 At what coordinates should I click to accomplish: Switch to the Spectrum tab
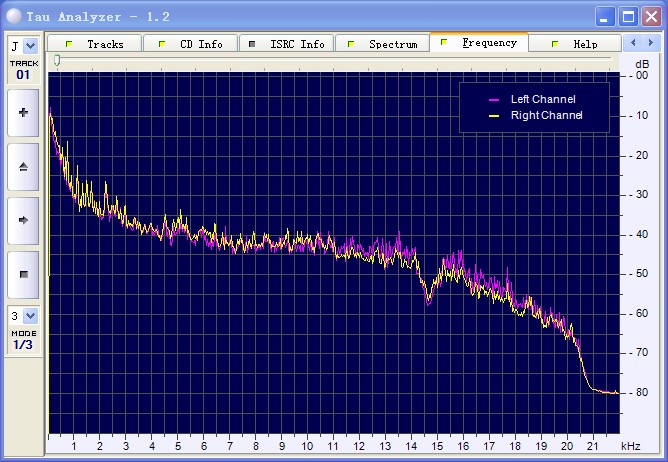(x=382, y=44)
